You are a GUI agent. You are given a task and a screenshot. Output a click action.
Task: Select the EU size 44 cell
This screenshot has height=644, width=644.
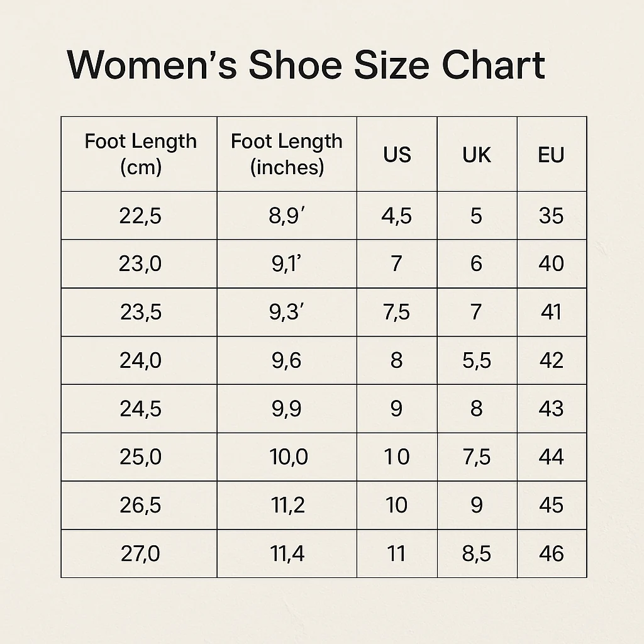coord(552,457)
